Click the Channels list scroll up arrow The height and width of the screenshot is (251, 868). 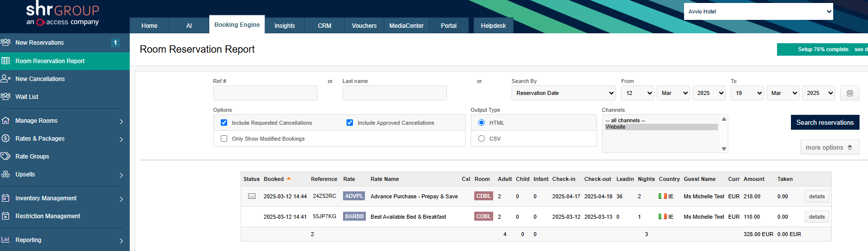pos(724,119)
